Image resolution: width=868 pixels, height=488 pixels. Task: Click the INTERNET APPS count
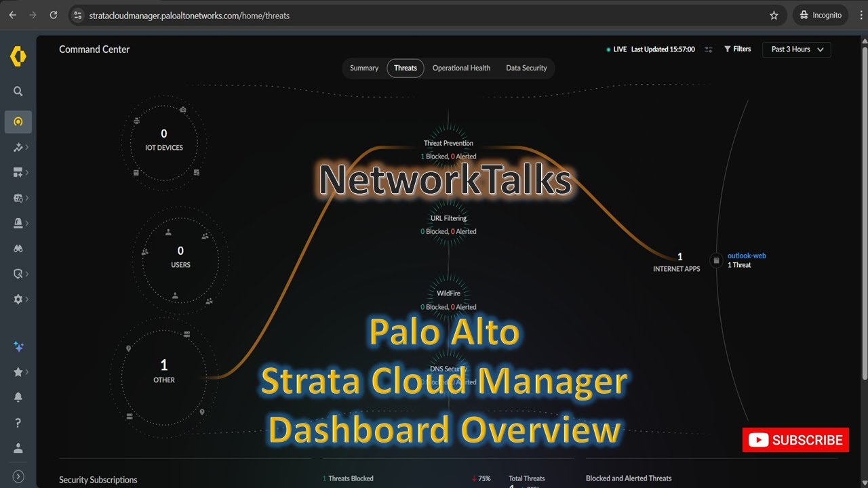tap(679, 257)
